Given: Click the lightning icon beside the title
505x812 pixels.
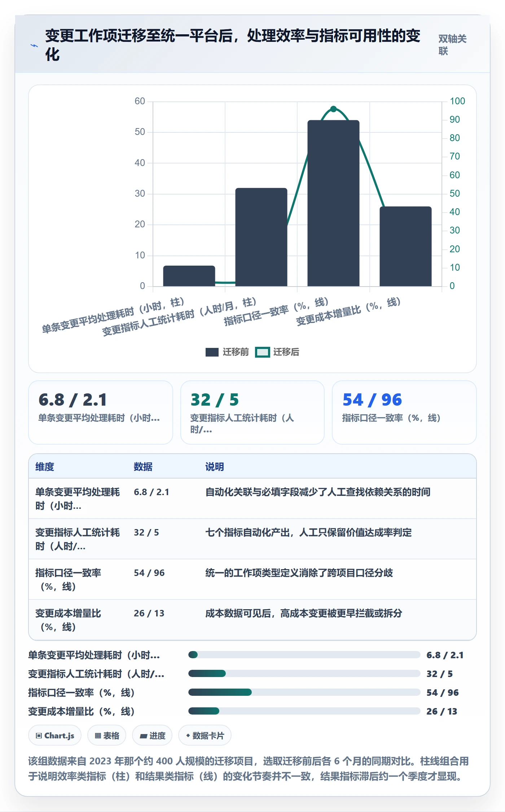Looking at the screenshot, I should pos(34,45).
